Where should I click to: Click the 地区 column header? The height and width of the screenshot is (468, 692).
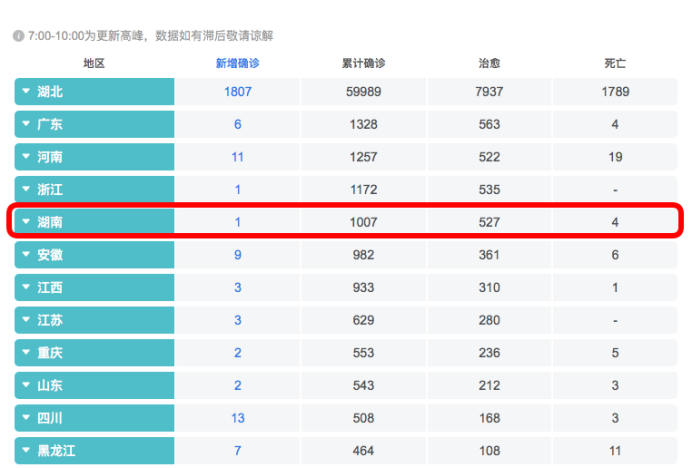click(94, 64)
